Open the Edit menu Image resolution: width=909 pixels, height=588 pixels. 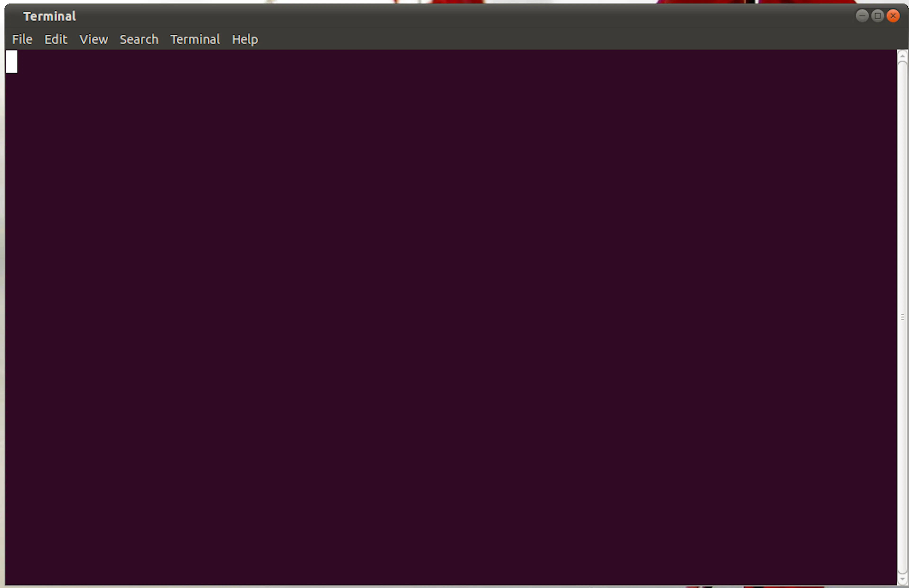[x=56, y=39]
